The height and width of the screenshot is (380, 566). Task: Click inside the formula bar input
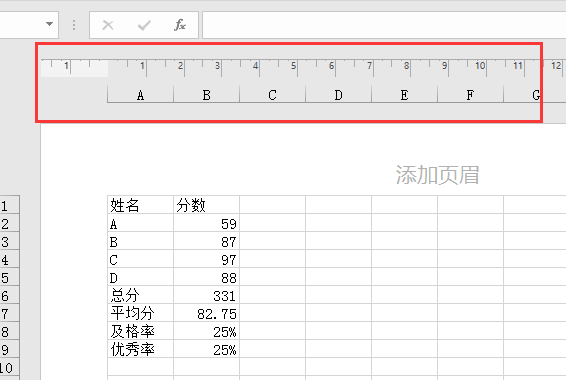pyautogui.click(x=384, y=25)
